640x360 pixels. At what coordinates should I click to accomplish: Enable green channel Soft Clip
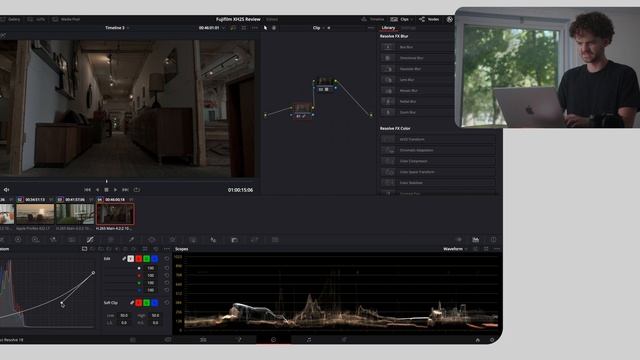coord(147,302)
